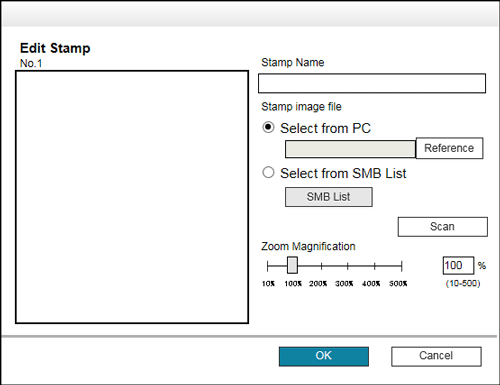500x385 pixels.
Task: Open the SMB List button
Action: [329, 197]
